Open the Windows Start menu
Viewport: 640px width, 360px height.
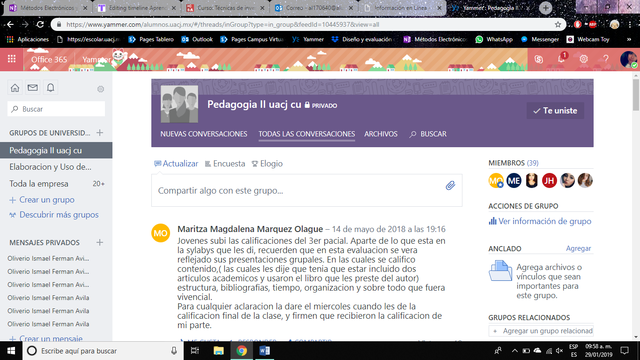click(x=11, y=351)
